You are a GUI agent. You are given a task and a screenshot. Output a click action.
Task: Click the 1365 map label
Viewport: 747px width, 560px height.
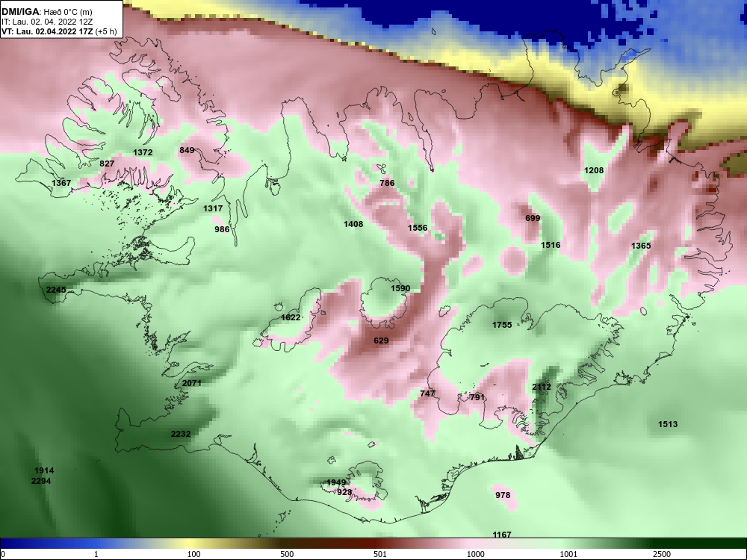(641, 246)
